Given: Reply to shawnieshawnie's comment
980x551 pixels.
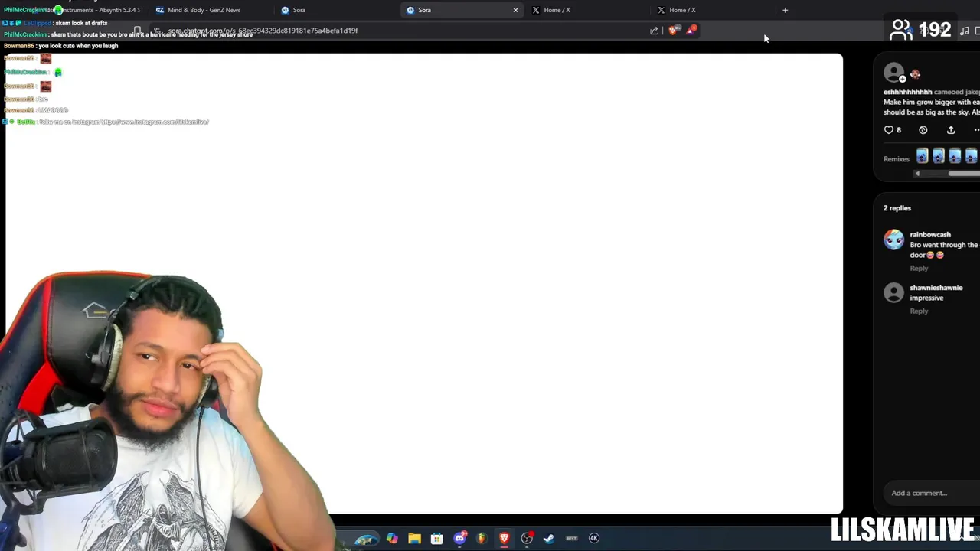Looking at the screenshot, I should pyautogui.click(x=919, y=311).
